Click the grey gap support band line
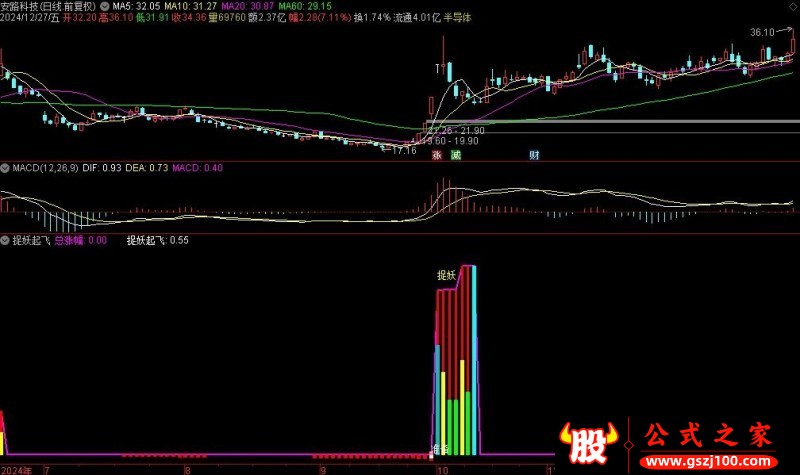This screenshot has width=800, height=475. 612,121
